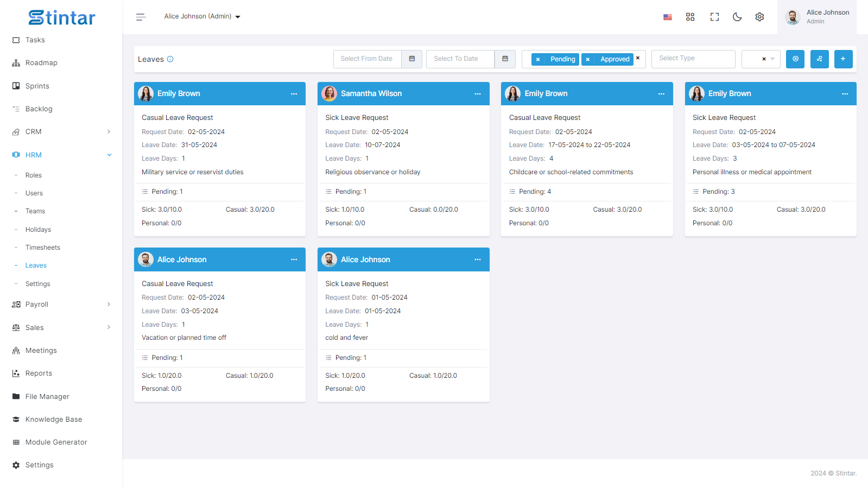Open From Date calendar picker icon
Screen dimensions: 868x488
412,59
